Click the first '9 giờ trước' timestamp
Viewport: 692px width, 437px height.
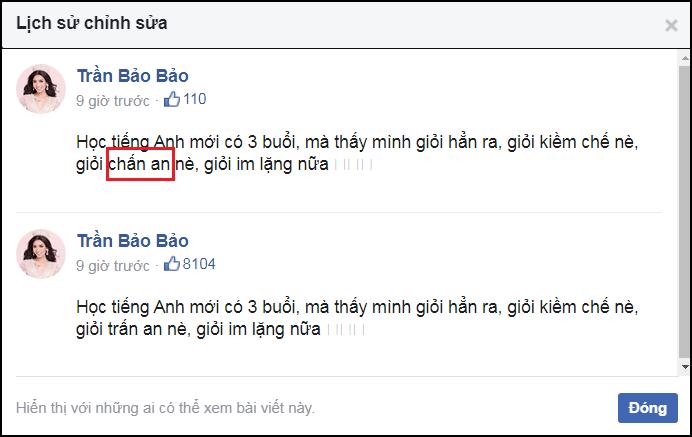[x=113, y=101]
